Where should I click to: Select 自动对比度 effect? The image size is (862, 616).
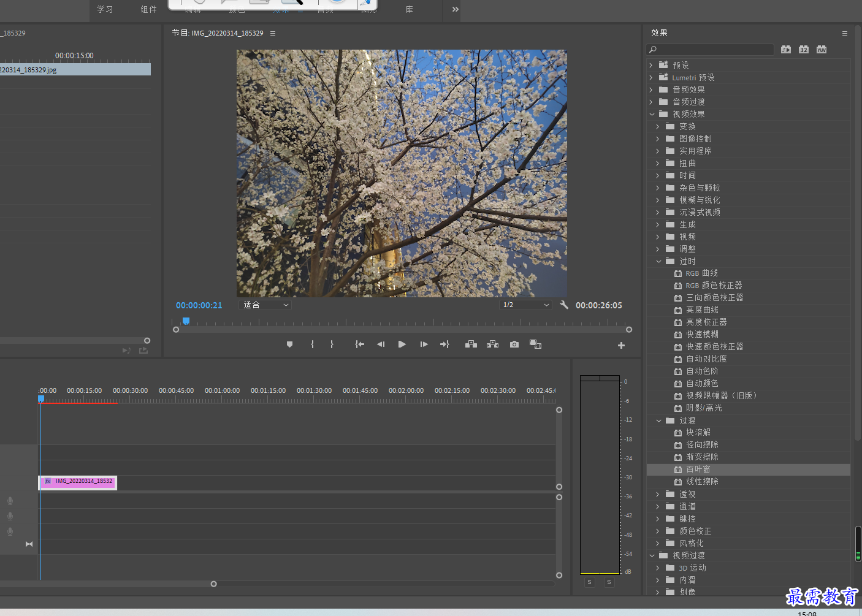pyautogui.click(x=706, y=359)
